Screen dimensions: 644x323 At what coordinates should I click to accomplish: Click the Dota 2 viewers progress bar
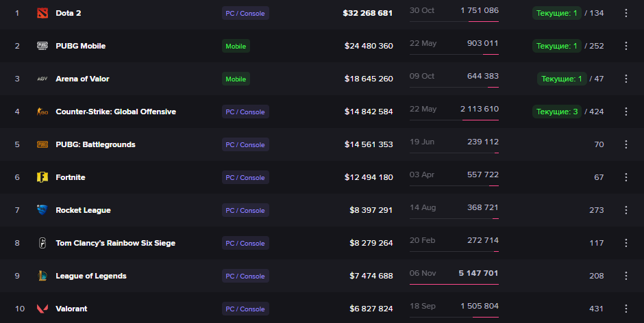point(454,21)
